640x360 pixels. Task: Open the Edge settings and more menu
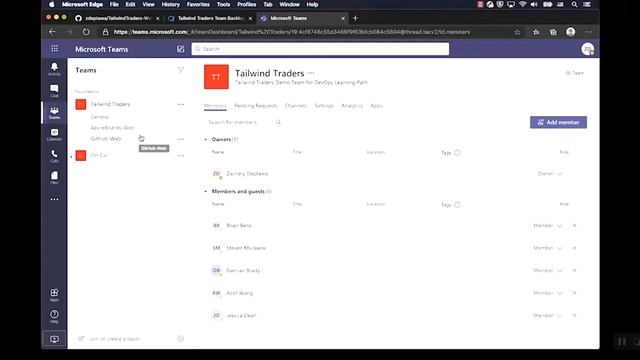[x=588, y=32]
